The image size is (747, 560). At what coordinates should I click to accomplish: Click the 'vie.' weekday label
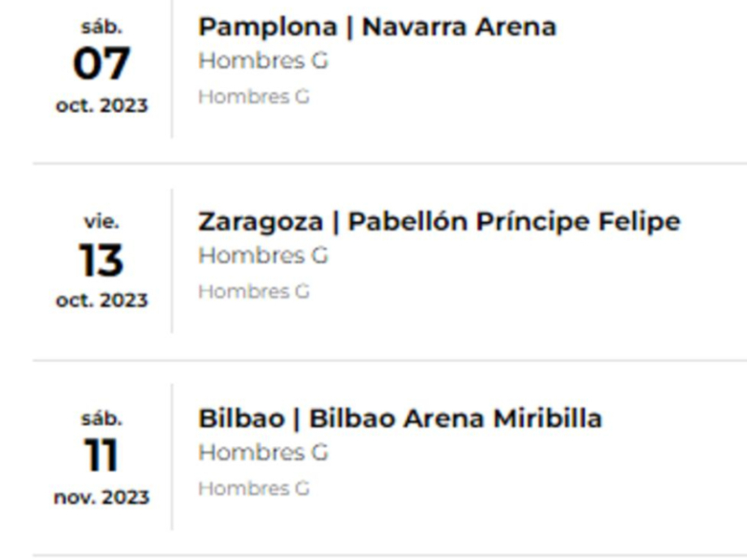(101, 222)
